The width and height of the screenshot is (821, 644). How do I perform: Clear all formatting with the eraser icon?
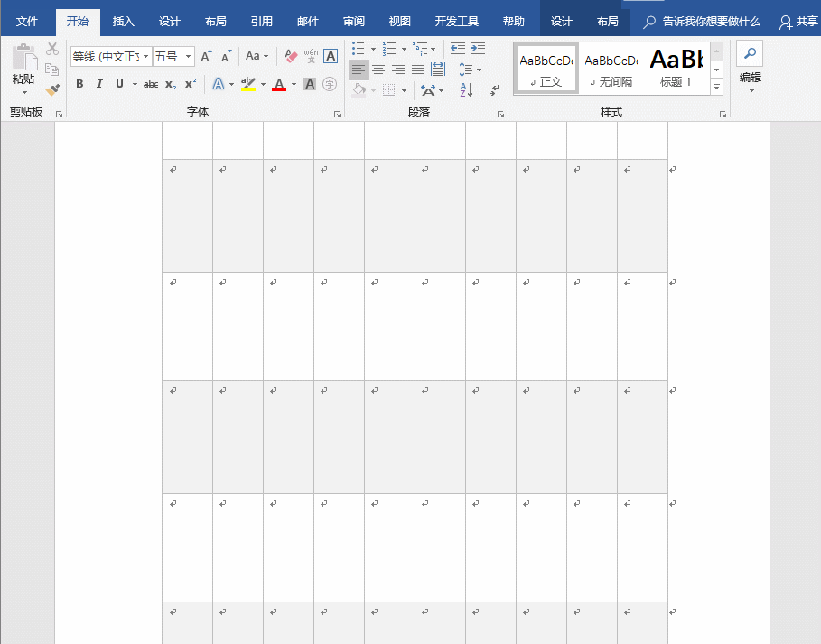click(291, 55)
